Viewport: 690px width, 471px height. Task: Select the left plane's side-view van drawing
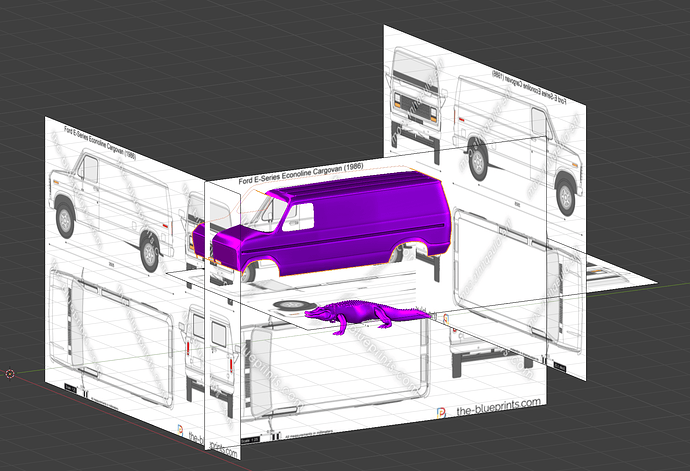point(112,209)
